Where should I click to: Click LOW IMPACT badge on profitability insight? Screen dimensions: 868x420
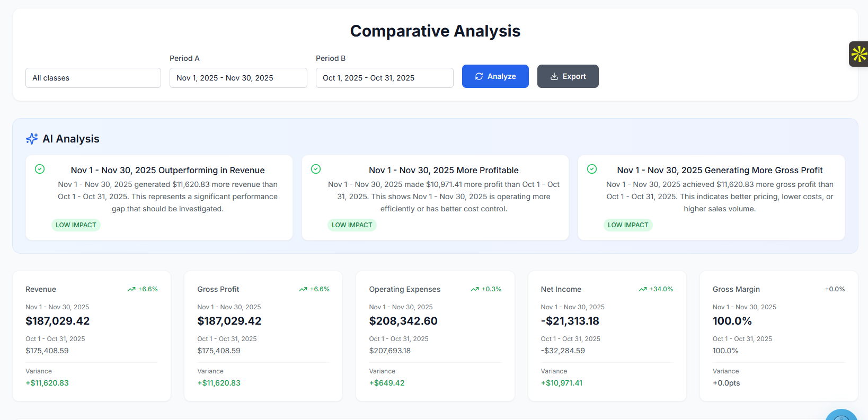tap(352, 225)
